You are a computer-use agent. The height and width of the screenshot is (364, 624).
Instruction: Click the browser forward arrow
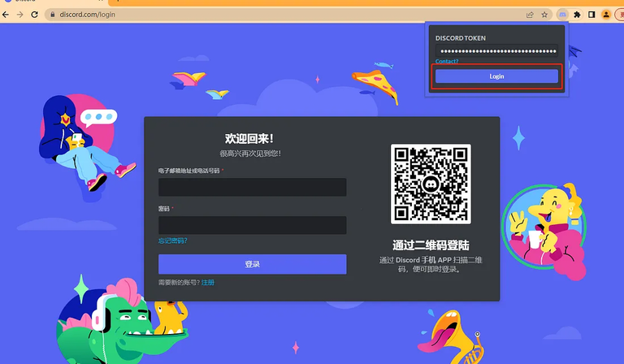20,15
